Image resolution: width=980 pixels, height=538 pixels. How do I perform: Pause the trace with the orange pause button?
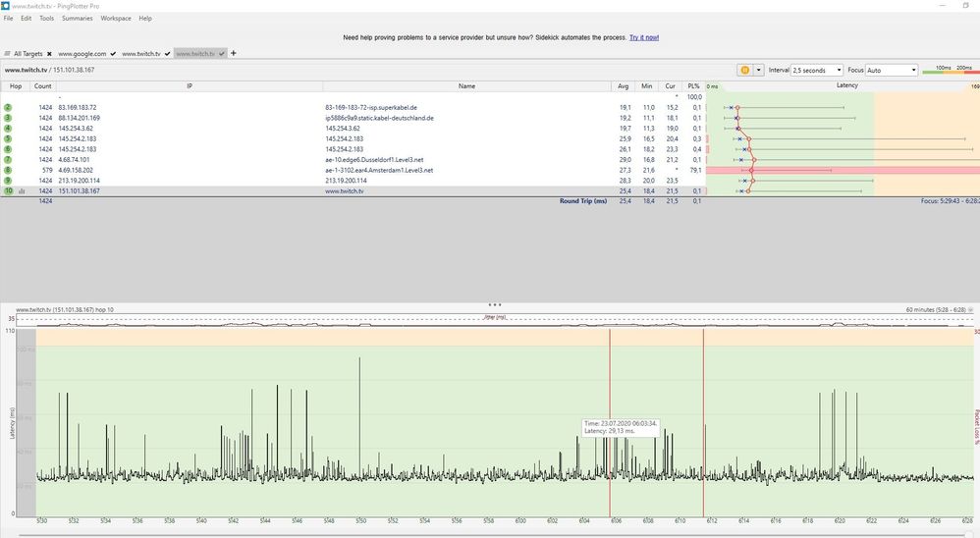[744, 70]
